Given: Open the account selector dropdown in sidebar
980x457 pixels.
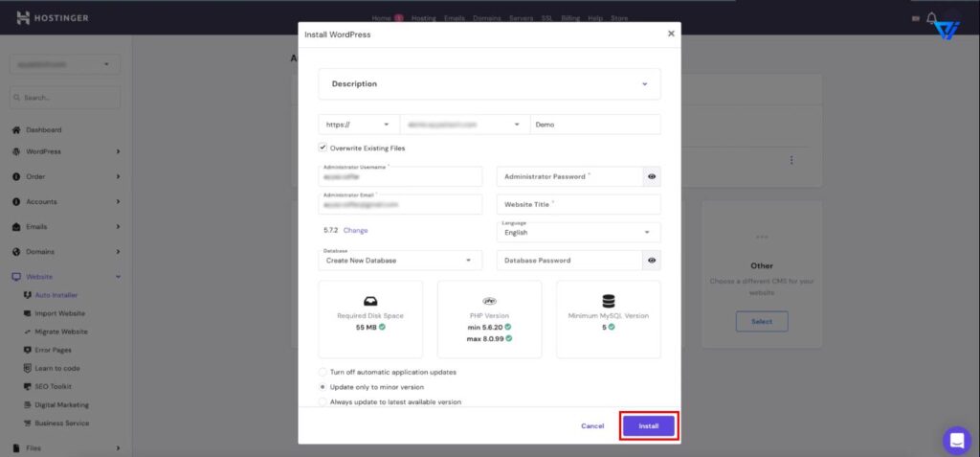Looking at the screenshot, I should click(x=65, y=64).
